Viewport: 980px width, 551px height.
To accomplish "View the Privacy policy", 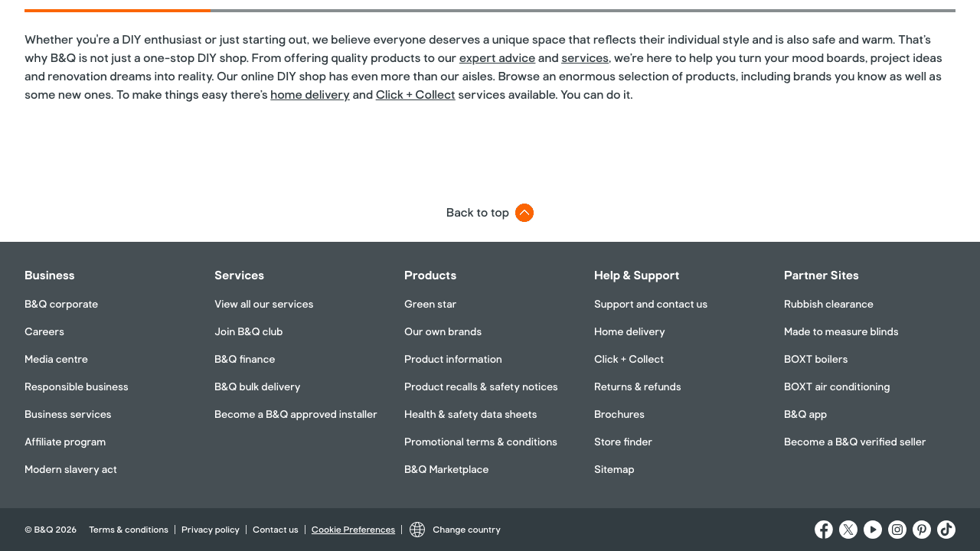I will pos(211,530).
